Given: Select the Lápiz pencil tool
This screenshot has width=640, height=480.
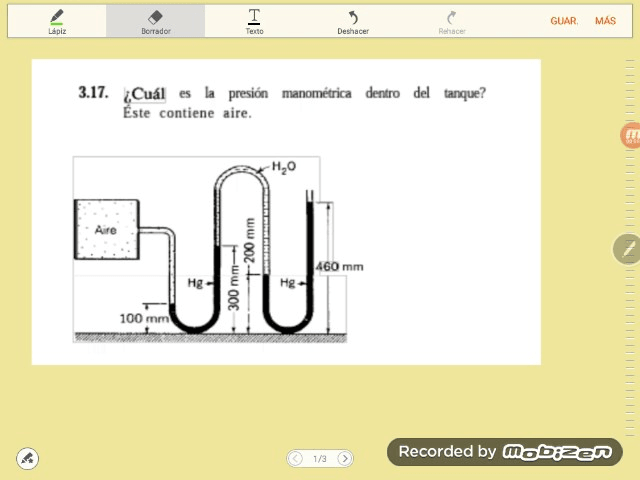Looking at the screenshot, I should click(56, 21).
